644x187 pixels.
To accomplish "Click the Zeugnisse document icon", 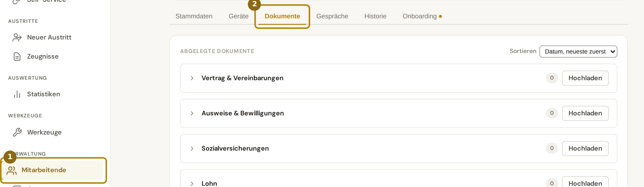I will pyautogui.click(x=17, y=57).
